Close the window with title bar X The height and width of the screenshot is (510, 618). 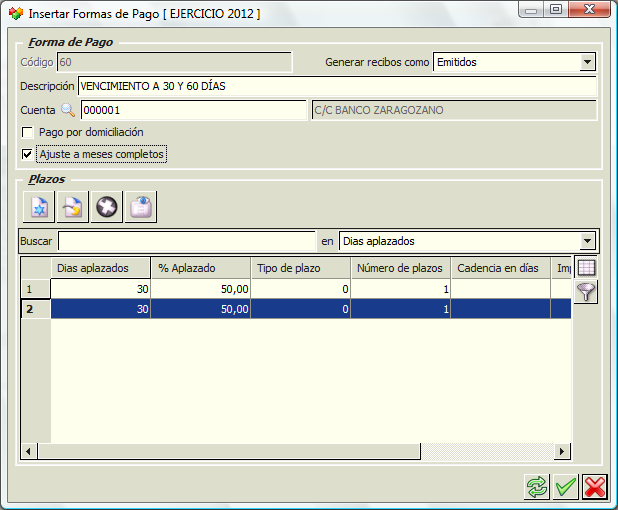(590, 10)
